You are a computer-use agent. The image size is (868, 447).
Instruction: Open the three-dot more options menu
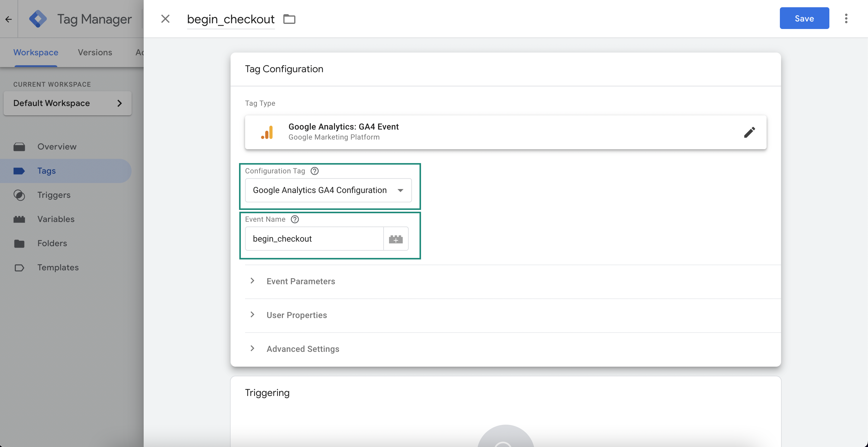[846, 18]
